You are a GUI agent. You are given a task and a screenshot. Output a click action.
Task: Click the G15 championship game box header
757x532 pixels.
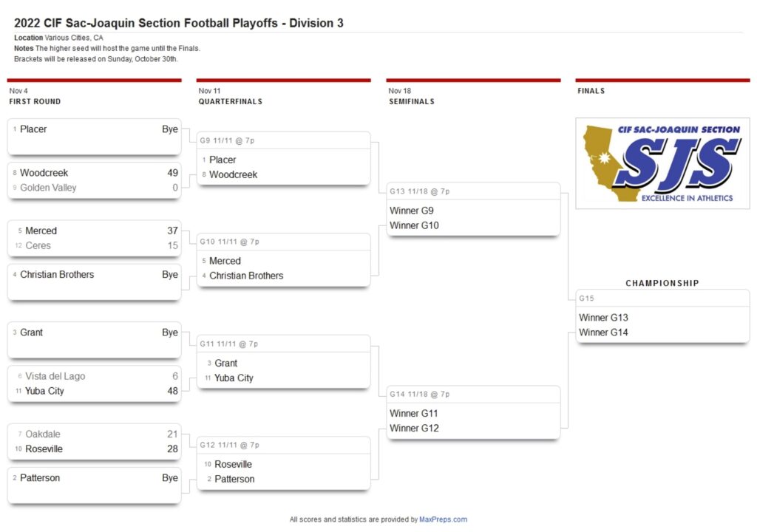(x=662, y=299)
